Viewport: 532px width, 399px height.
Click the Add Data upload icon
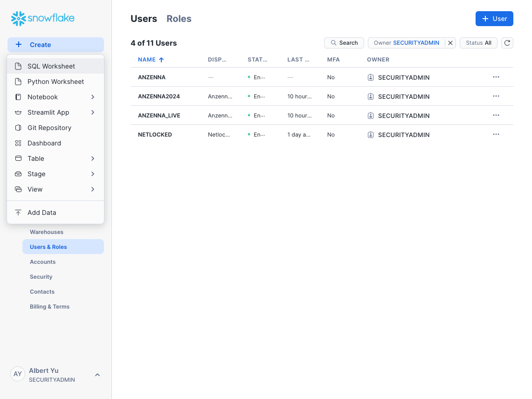18,213
